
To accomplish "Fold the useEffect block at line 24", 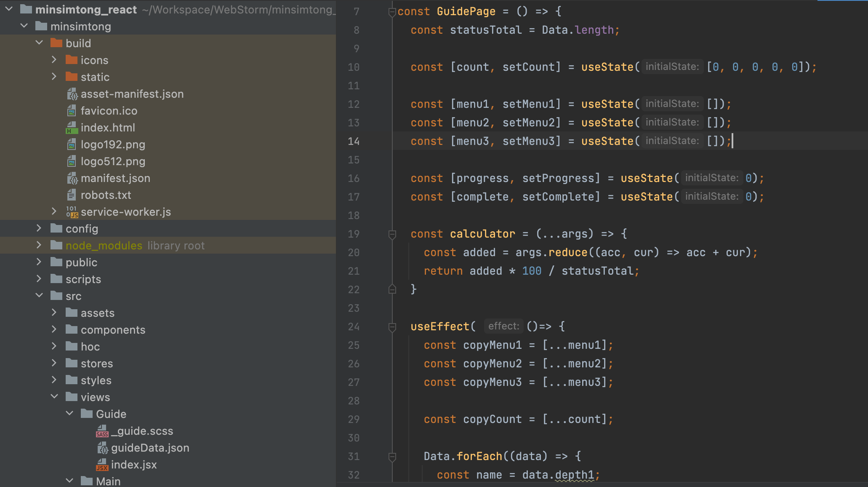I will tap(392, 327).
